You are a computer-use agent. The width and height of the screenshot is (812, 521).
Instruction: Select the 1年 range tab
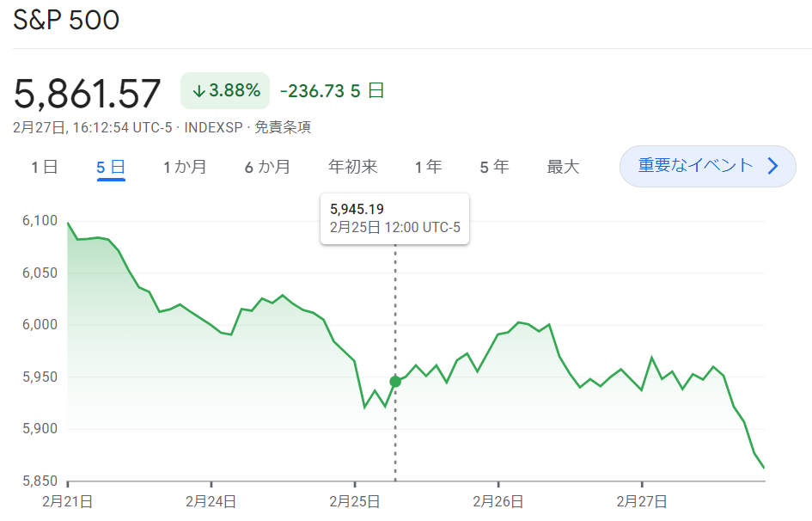[428, 167]
